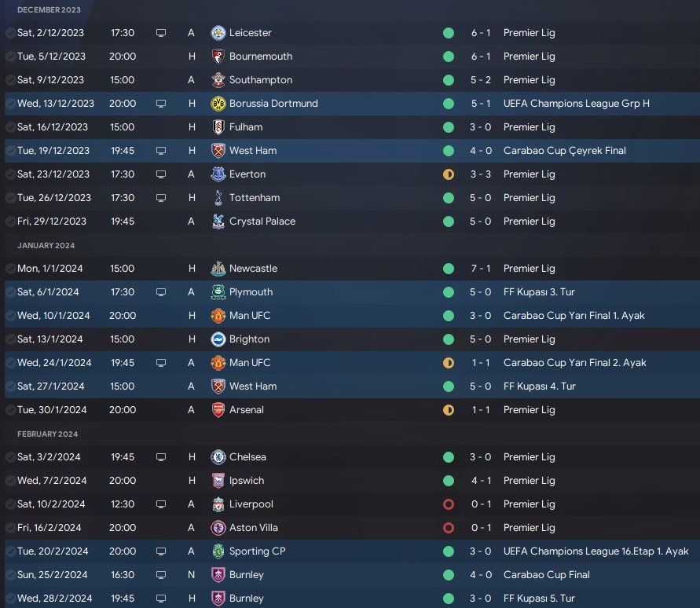Screen dimensions: 700x608
Task: Click the Leicester club badge
Action: coord(218,33)
